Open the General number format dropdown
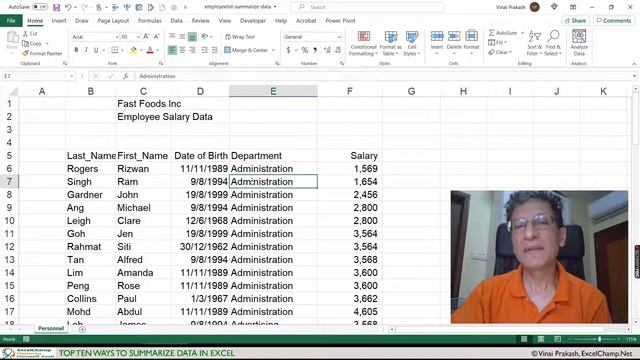Screen dimensions: 640x360 (339, 37)
